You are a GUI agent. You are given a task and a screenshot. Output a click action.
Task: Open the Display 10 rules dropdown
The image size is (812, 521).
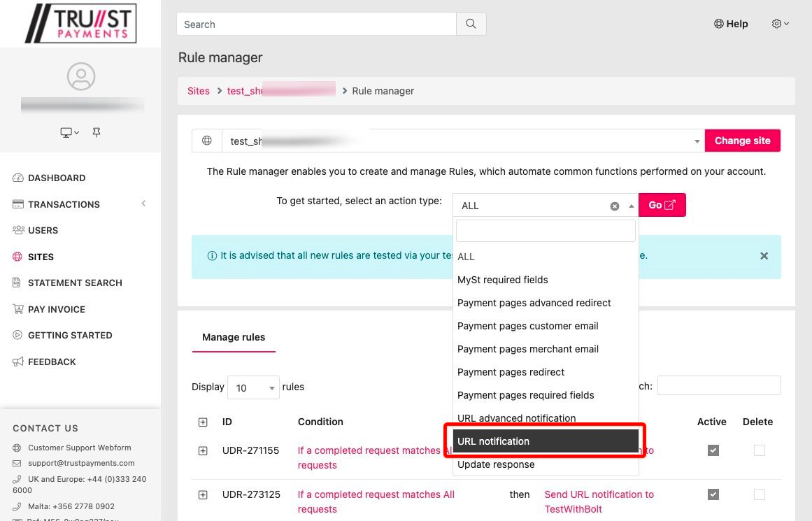[x=253, y=387]
